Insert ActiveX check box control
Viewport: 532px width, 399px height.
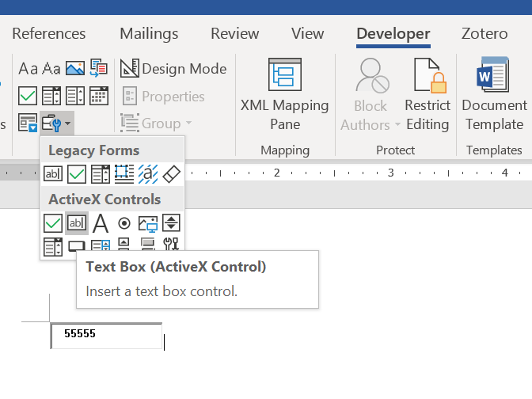(x=53, y=224)
